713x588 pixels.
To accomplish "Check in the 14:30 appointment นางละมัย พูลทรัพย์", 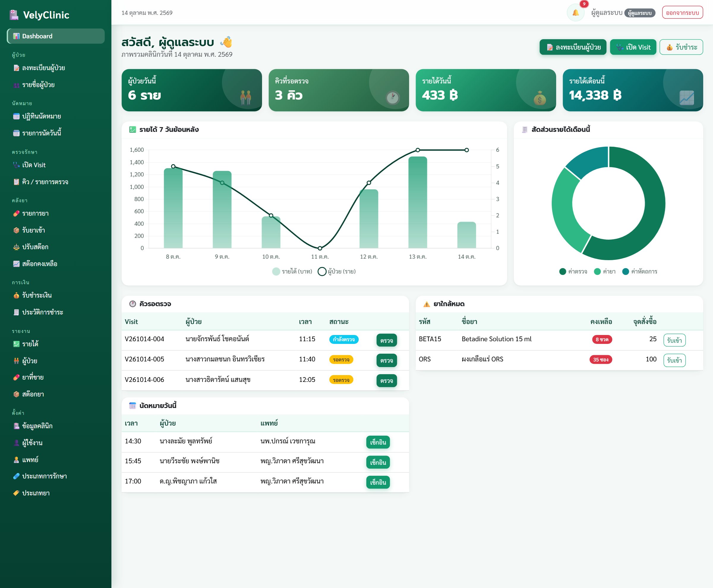I will tap(378, 442).
